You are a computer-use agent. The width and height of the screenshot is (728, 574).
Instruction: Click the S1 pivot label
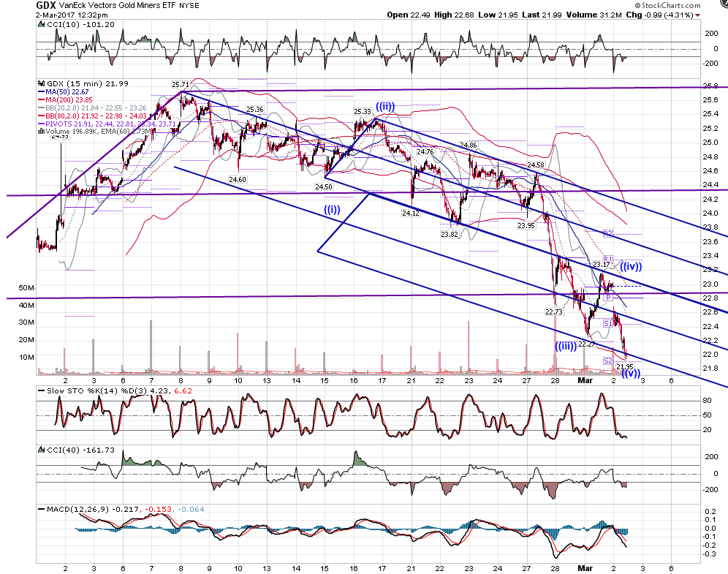(608, 323)
